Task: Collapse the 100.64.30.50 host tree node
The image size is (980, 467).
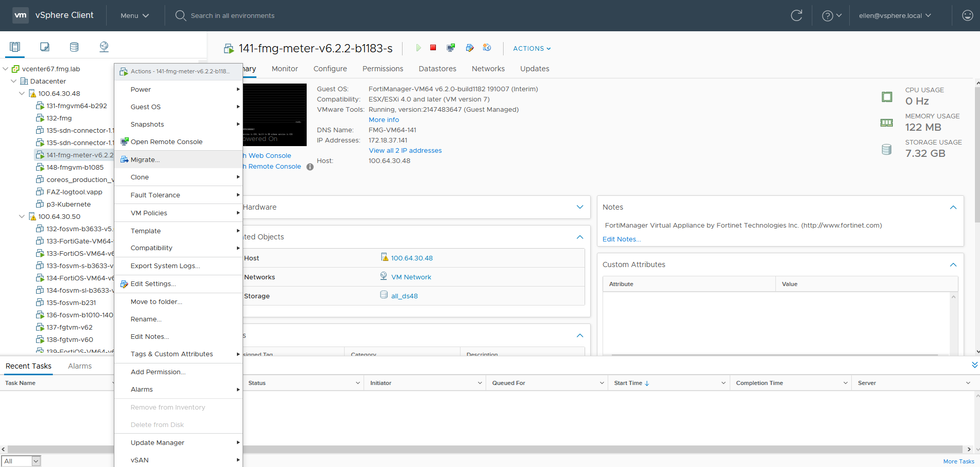Action: 22,216
